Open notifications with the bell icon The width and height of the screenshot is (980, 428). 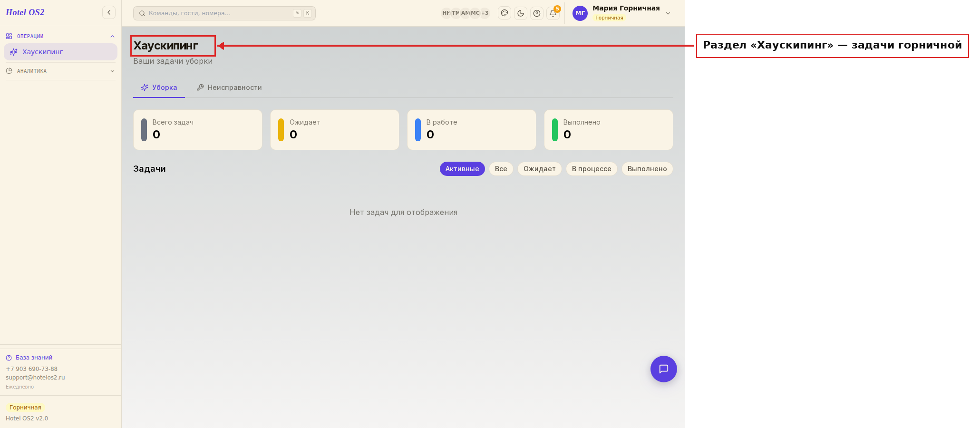(x=553, y=13)
